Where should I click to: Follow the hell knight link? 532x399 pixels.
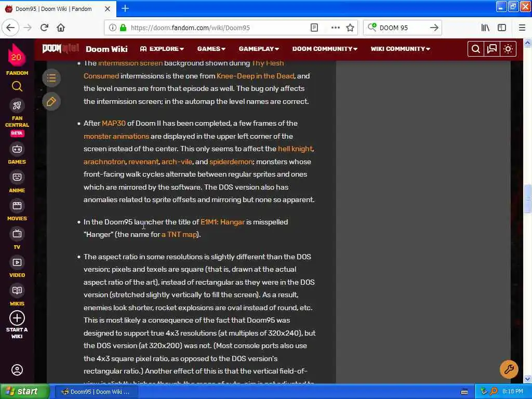(x=295, y=149)
